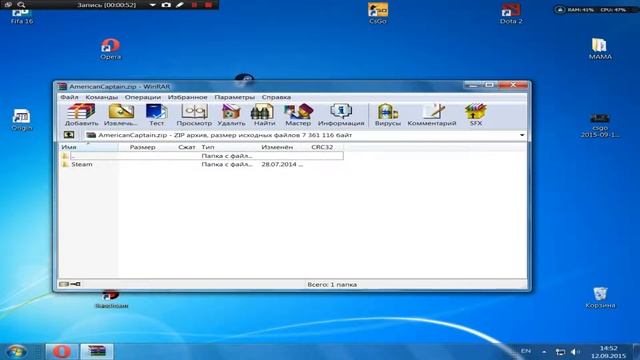Open the Операции menu
This screenshot has width=640, height=360.
[x=142, y=97]
